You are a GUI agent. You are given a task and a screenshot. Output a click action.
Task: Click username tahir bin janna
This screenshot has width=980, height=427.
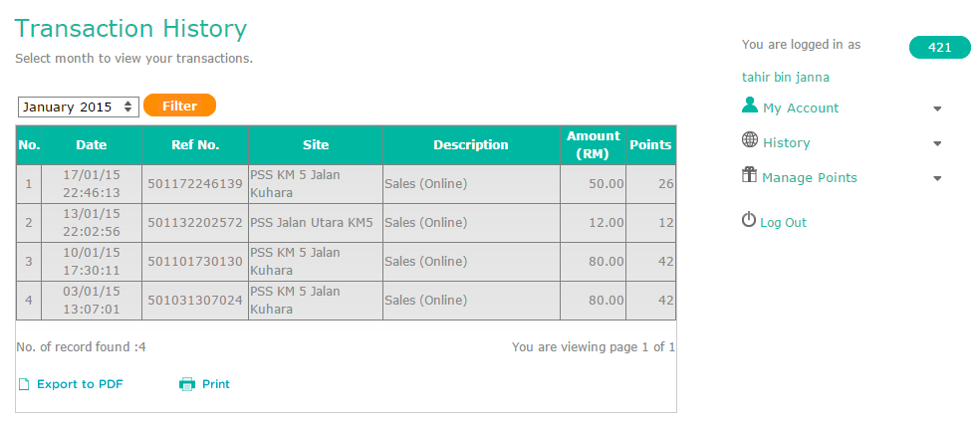(x=786, y=78)
